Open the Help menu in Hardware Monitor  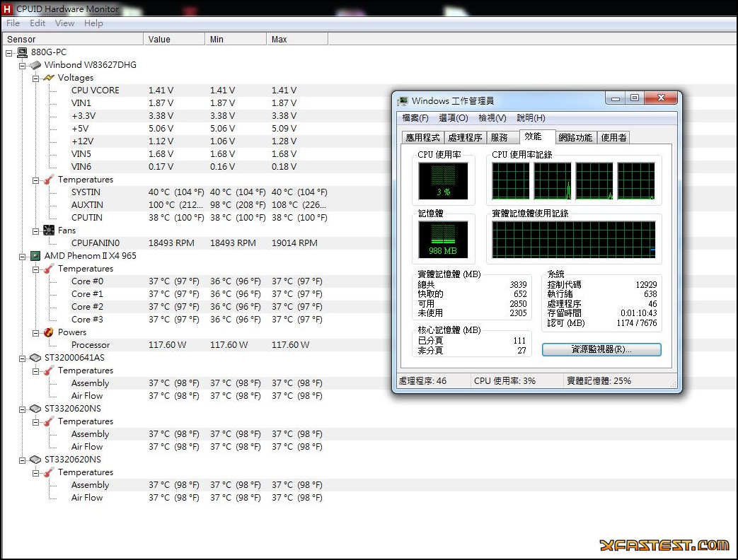click(x=93, y=23)
